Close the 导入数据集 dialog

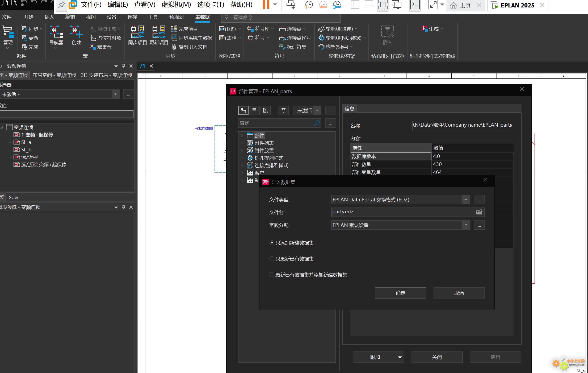[x=485, y=180]
